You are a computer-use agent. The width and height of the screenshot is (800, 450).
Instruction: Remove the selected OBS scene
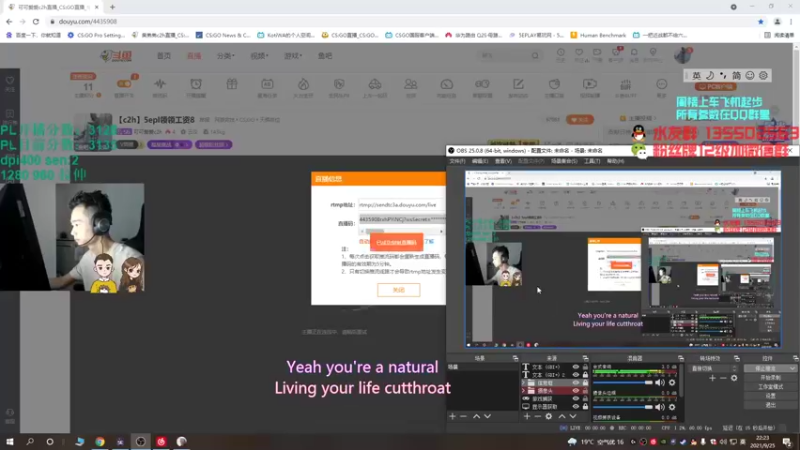(x=463, y=416)
